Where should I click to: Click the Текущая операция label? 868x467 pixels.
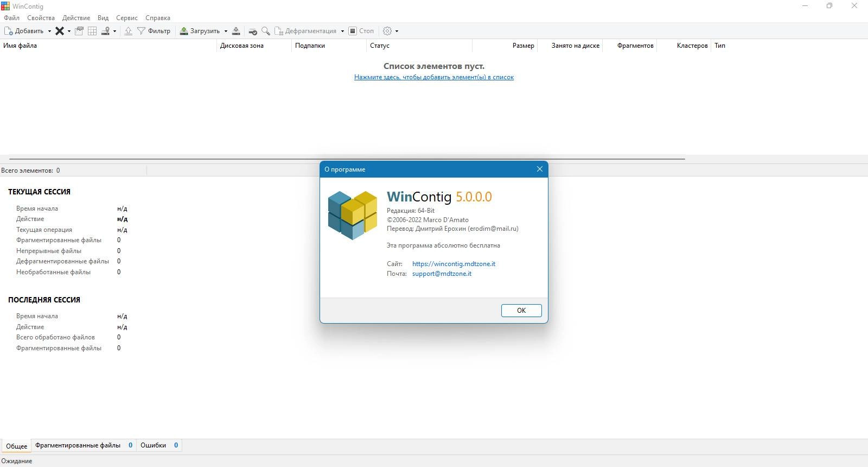44,230
